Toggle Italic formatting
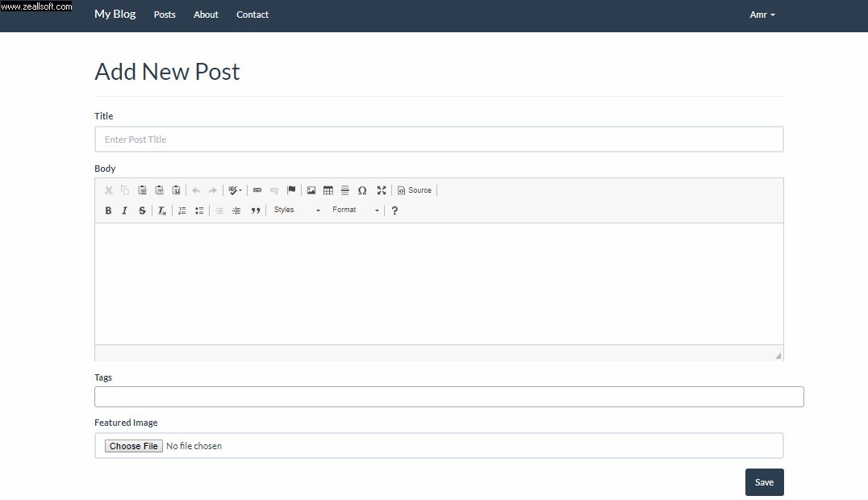 pos(125,210)
